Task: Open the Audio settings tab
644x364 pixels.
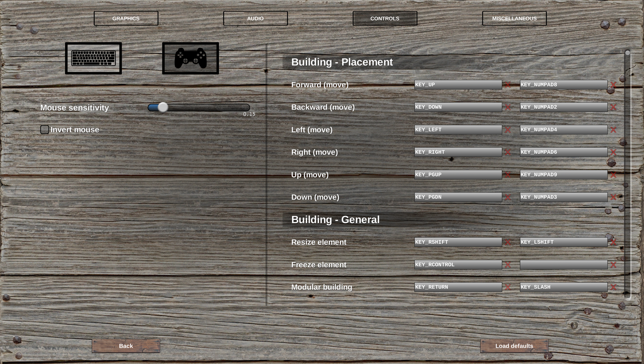Action: click(255, 19)
